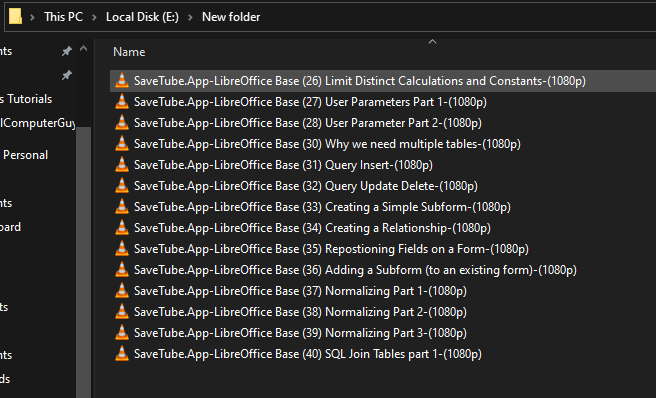The height and width of the screenshot is (398, 656).
Task: Click VLC icon of Base (36) Adding a Subform
Action: tap(122, 270)
